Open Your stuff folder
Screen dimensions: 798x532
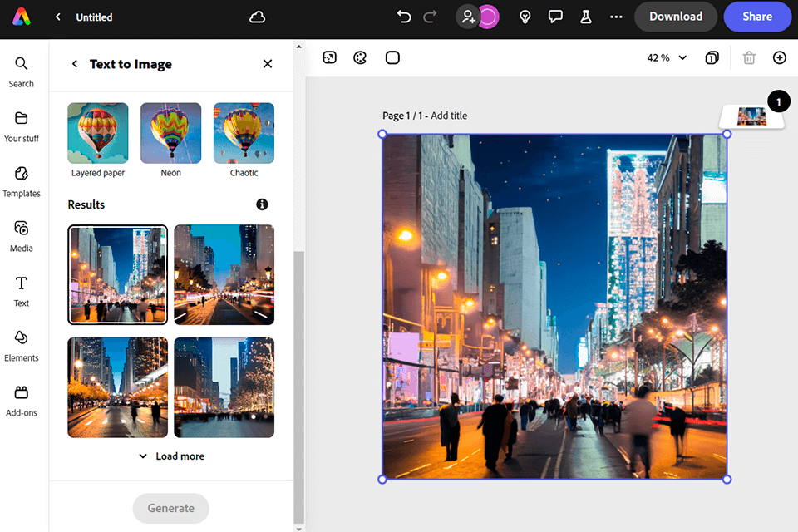coord(22,126)
